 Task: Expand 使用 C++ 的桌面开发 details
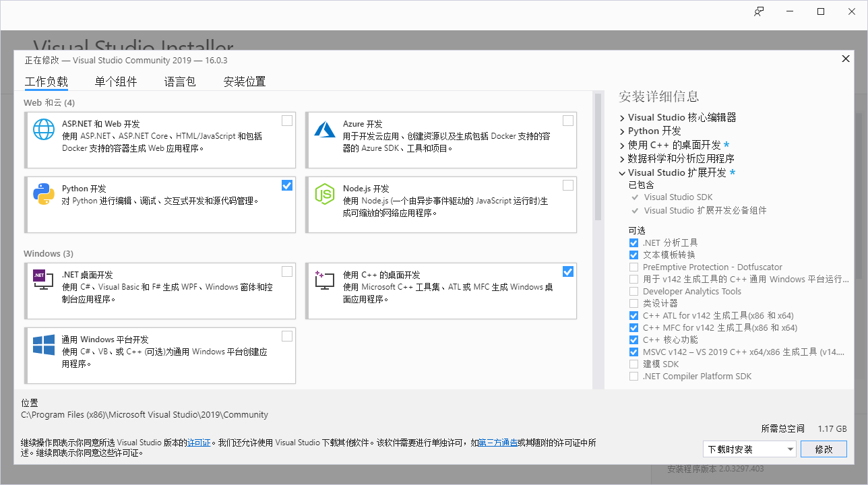622,145
